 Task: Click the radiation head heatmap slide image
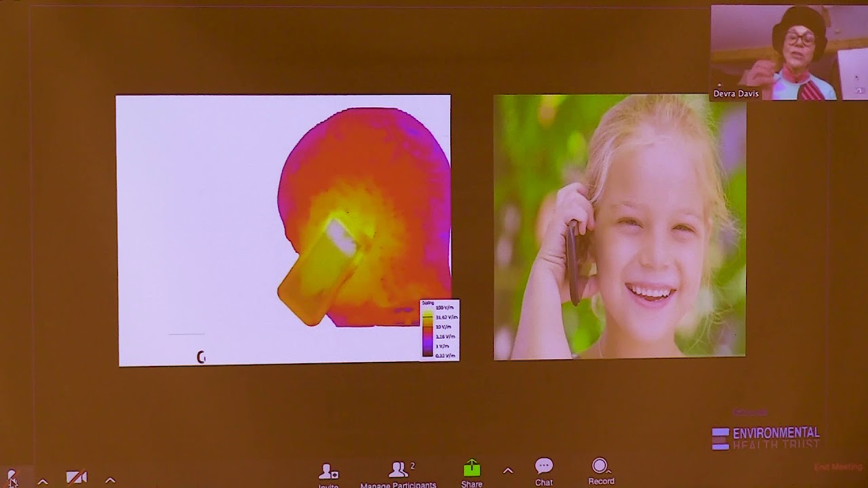pyautogui.click(x=285, y=229)
